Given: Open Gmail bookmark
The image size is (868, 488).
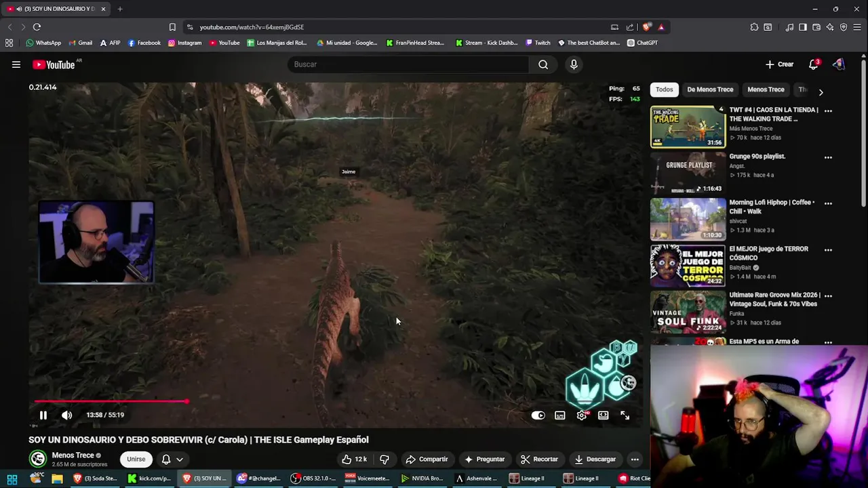Looking at the screenshot, I should (80, 43).
